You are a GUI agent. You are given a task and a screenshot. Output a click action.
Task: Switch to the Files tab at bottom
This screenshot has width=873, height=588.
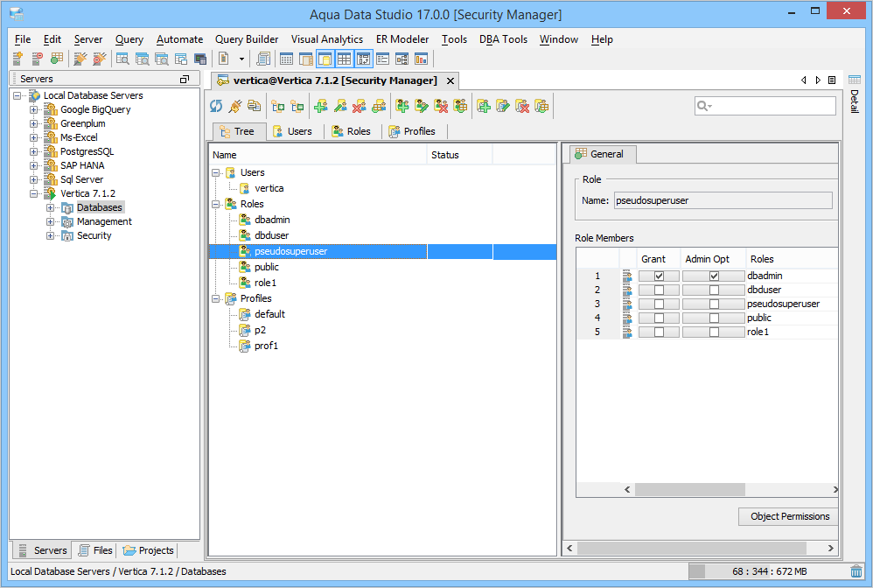pos(95,550)
